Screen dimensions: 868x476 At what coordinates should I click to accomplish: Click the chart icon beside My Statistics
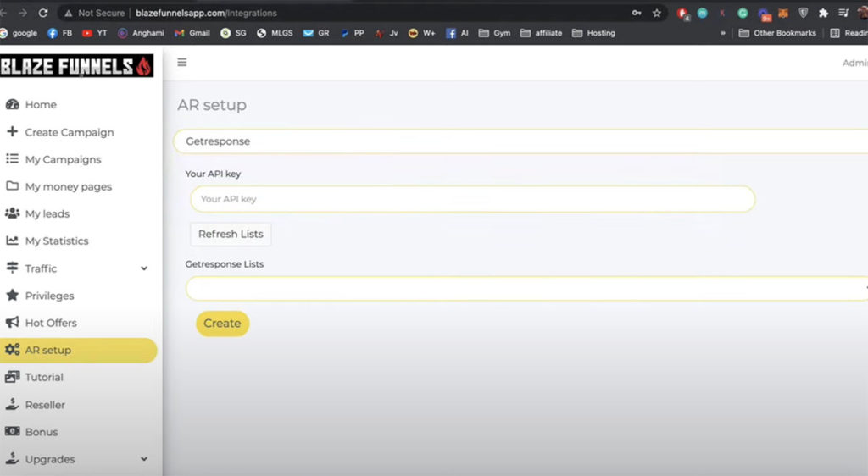point(12,240)
